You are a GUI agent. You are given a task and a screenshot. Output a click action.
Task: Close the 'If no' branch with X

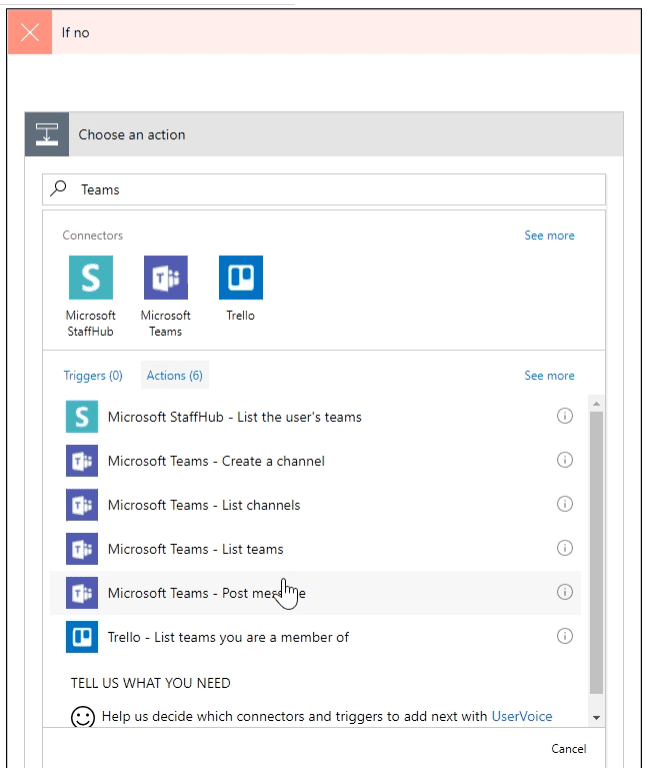(30, 32)
